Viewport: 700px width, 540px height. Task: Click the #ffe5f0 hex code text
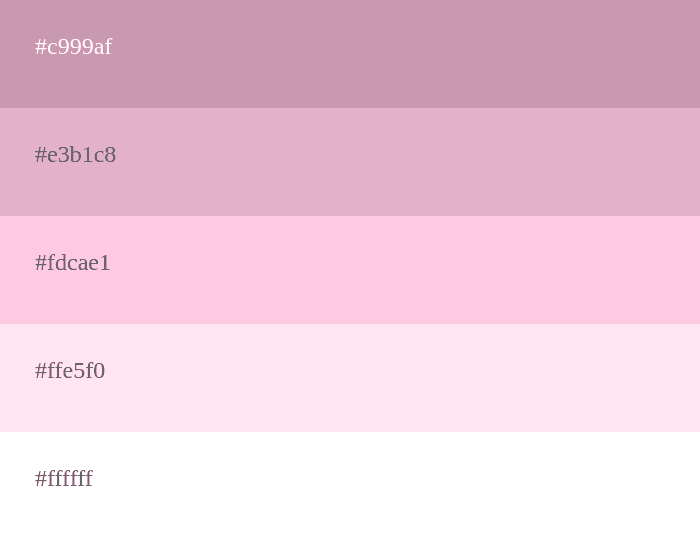(x=70, y=371)
